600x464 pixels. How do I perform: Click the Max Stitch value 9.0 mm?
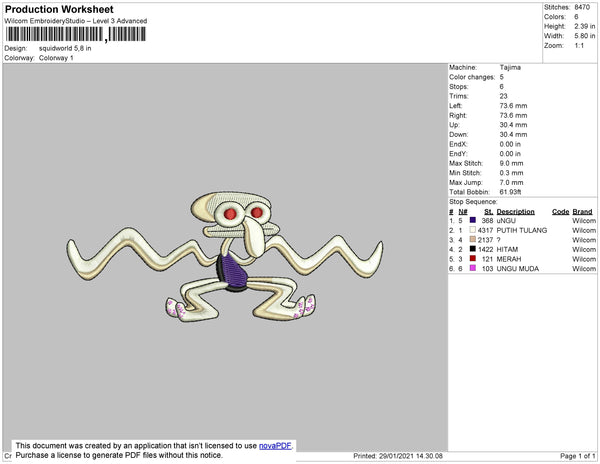(511, 163)
